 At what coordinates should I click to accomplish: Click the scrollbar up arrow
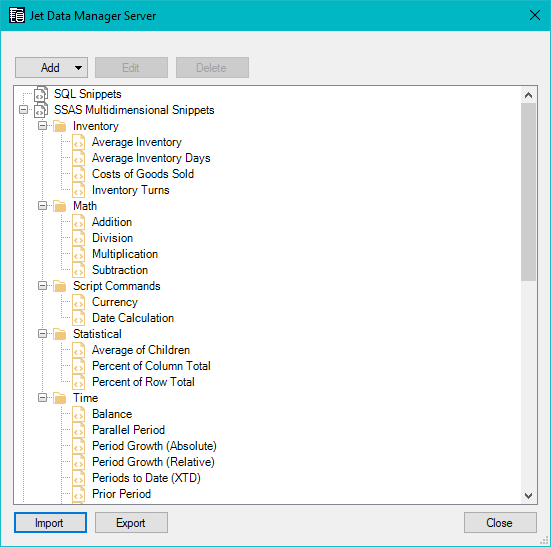528,95
